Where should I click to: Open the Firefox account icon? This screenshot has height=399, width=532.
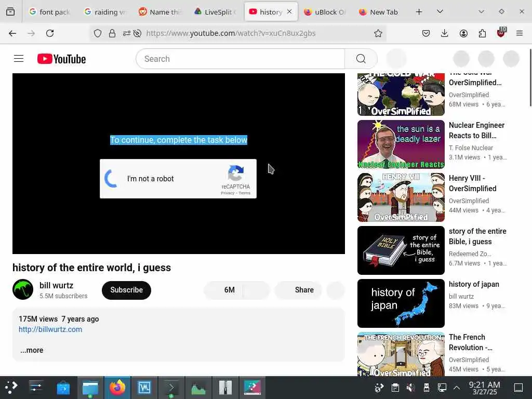click(463, 33)
